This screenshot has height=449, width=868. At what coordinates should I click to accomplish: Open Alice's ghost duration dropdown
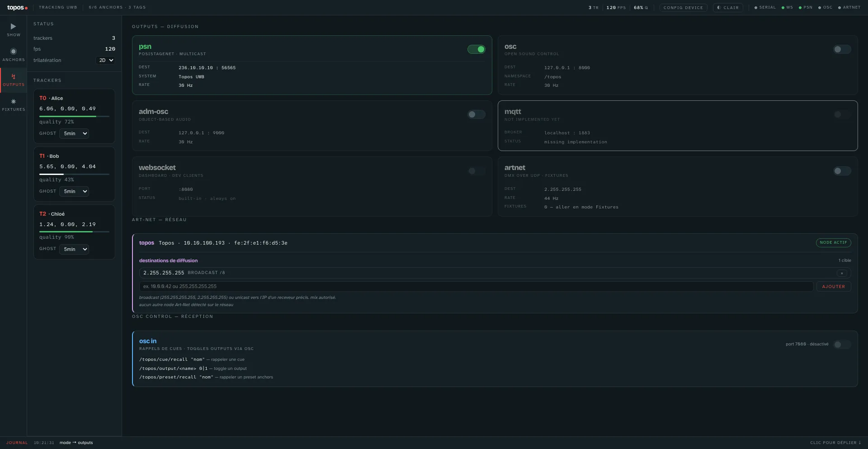74,133
